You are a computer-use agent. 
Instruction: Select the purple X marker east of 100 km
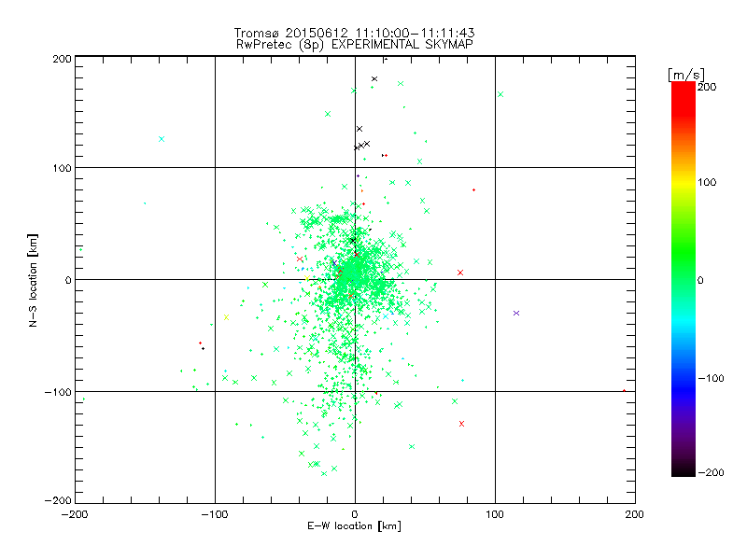click(516, 313)
